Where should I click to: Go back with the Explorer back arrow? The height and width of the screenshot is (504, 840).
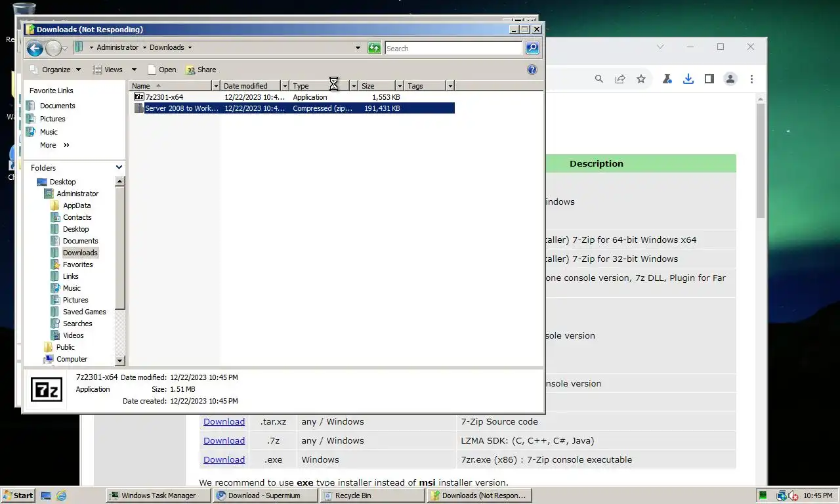[x=35, y=48]
